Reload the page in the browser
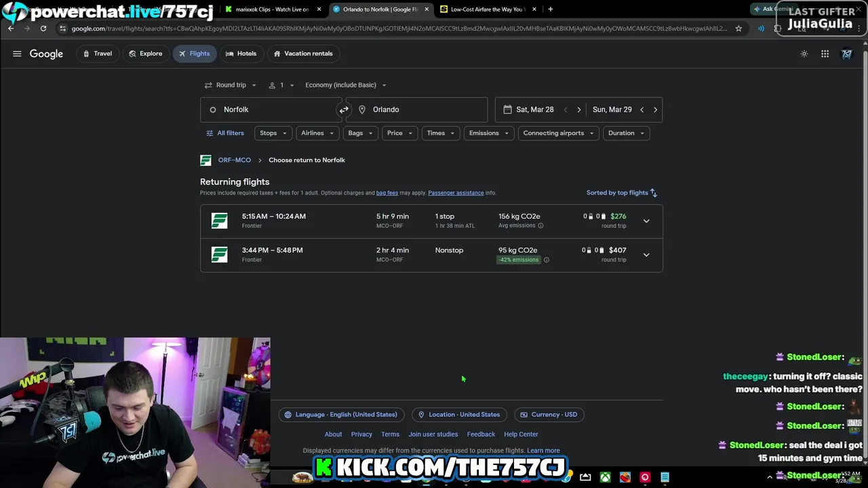The image size is (868, 488). point(43,28)
